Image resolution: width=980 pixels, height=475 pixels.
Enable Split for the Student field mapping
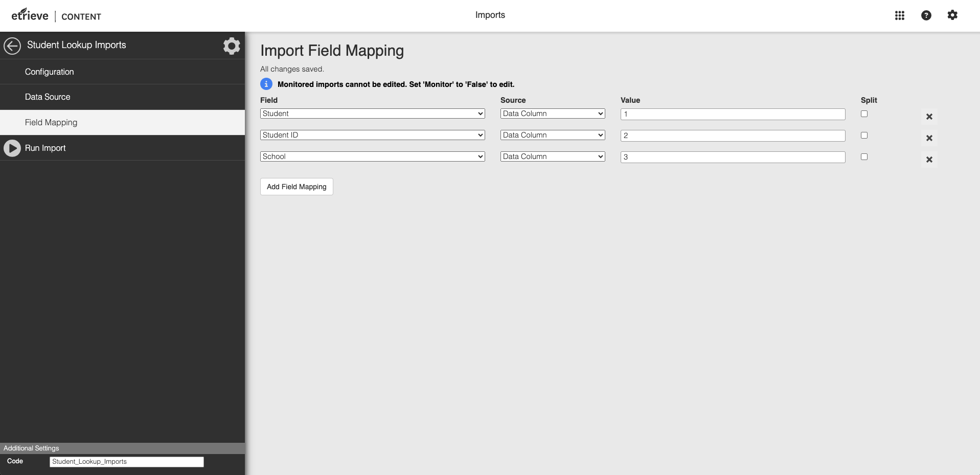pos(864,114)
